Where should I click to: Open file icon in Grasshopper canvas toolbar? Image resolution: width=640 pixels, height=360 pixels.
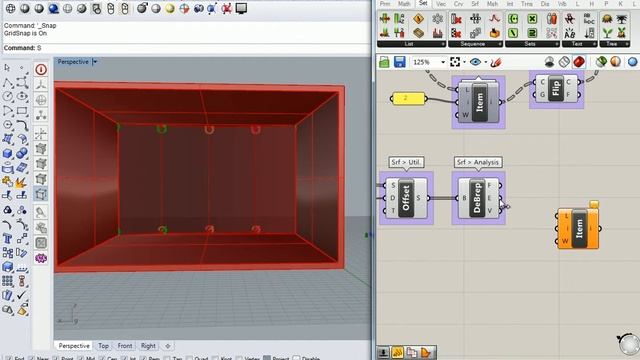(x=384, y=62)
